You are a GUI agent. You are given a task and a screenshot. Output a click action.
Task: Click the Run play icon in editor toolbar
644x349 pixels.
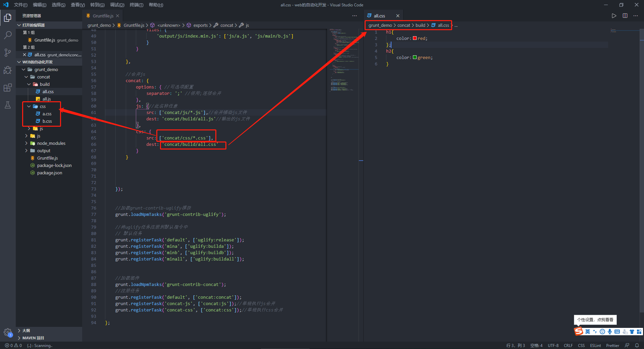click(614, 16)
